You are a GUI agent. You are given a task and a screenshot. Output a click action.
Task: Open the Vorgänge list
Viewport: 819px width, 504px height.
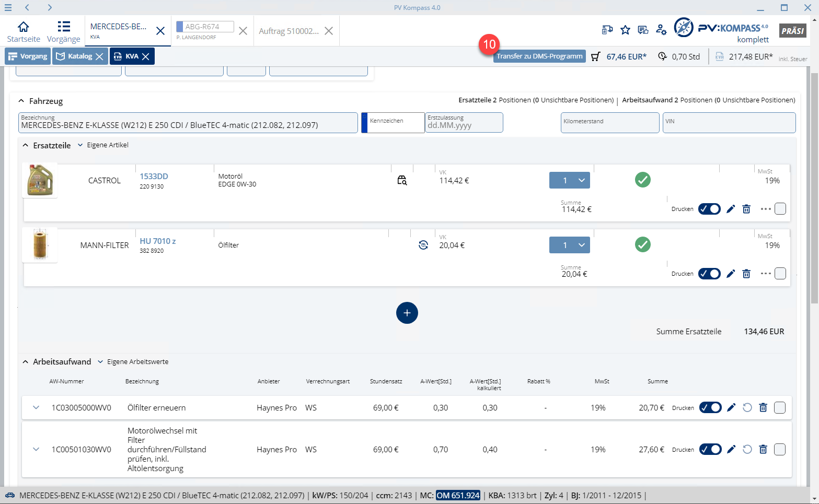tap(64, 32)
